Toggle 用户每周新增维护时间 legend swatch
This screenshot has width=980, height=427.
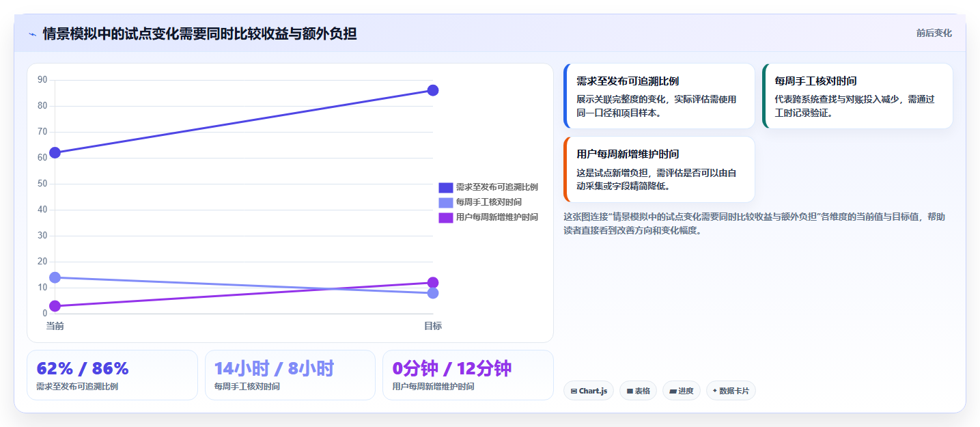click(x=446, y=217)
